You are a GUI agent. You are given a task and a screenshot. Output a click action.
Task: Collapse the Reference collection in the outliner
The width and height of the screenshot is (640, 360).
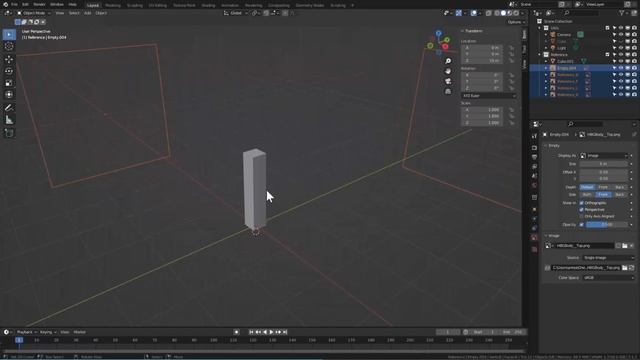[x=540, y=55]
